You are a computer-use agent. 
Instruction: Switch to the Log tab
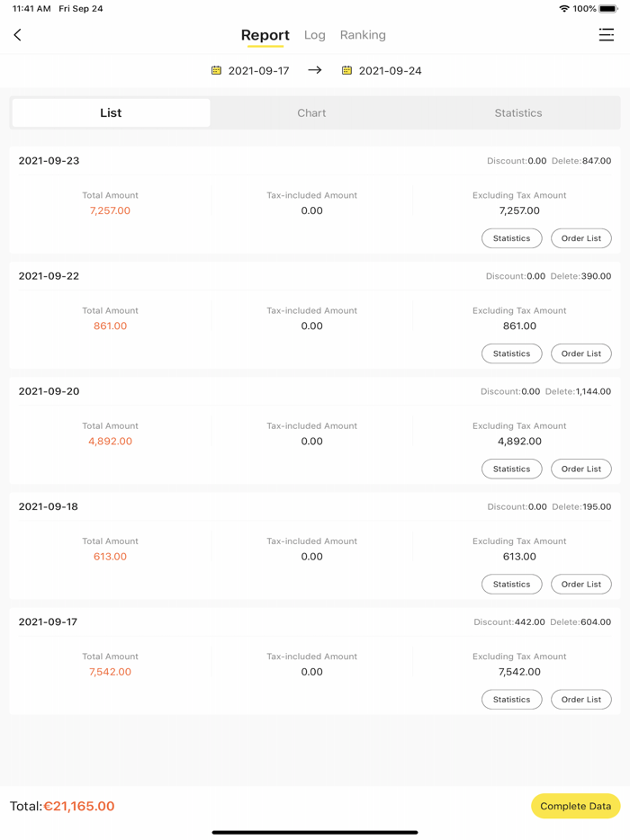point(314,35)
